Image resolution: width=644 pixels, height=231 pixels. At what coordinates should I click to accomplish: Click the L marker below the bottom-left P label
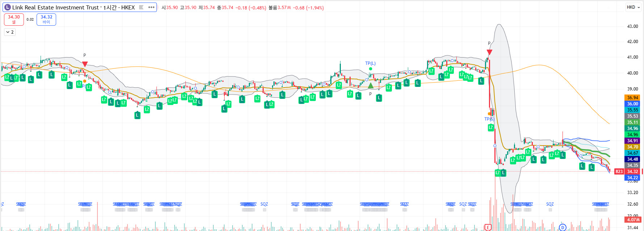(379, 98)
